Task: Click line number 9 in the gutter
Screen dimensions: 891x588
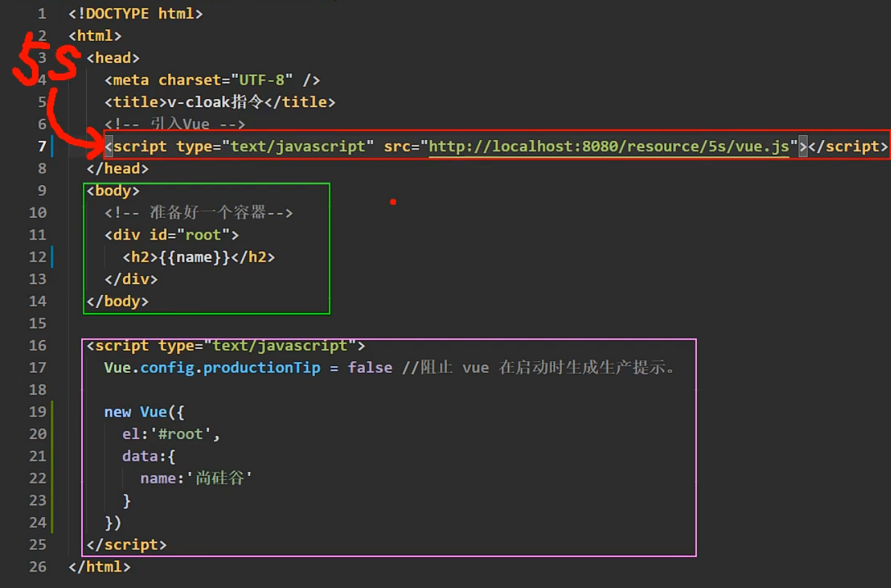Action: 42,191
